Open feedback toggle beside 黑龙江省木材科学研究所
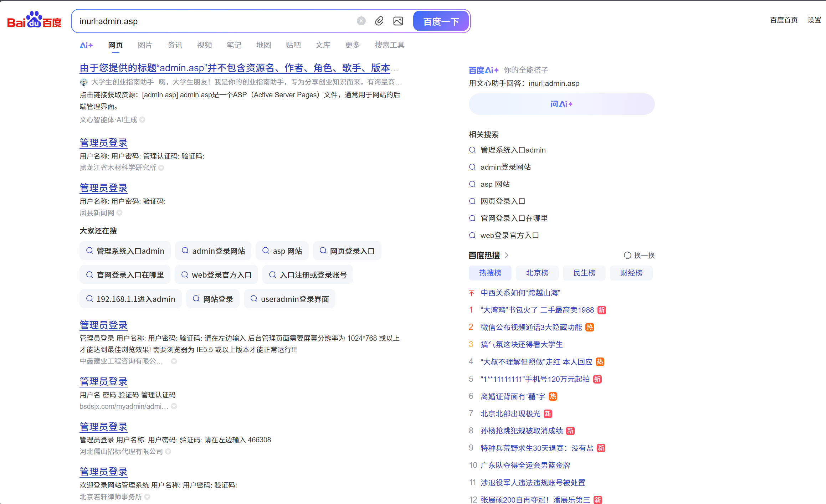 pos(161,168)
